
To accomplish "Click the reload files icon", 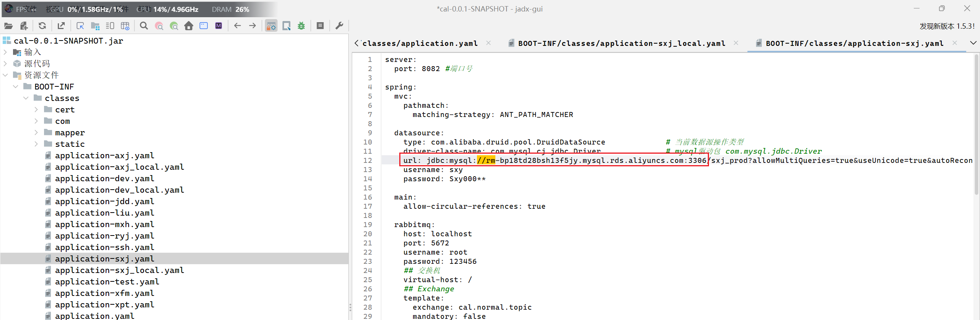I will coord(42,26).
